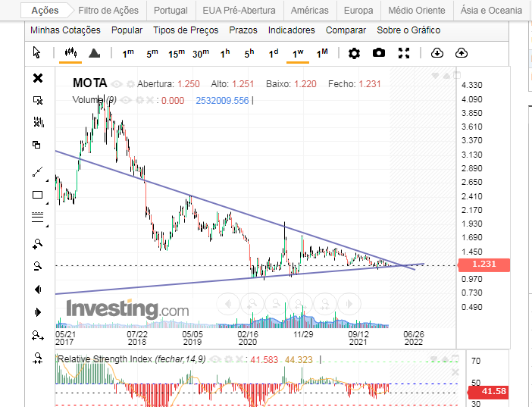
Task: Switch to area chart type
Action: pyautogui.click(x=94, y=53)
